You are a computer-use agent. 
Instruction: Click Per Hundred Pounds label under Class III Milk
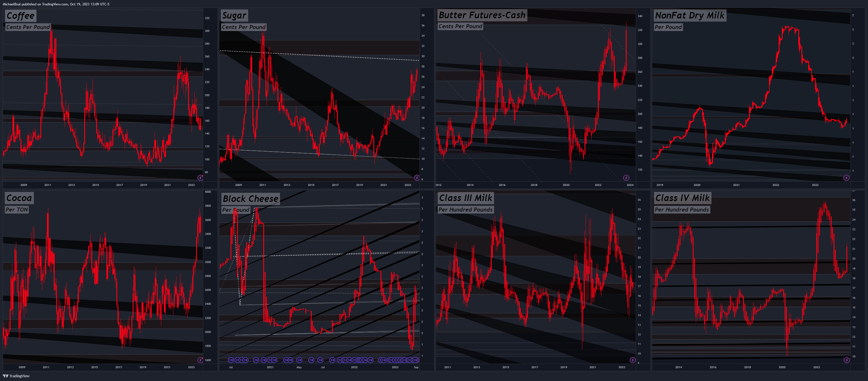pos(466,210)
